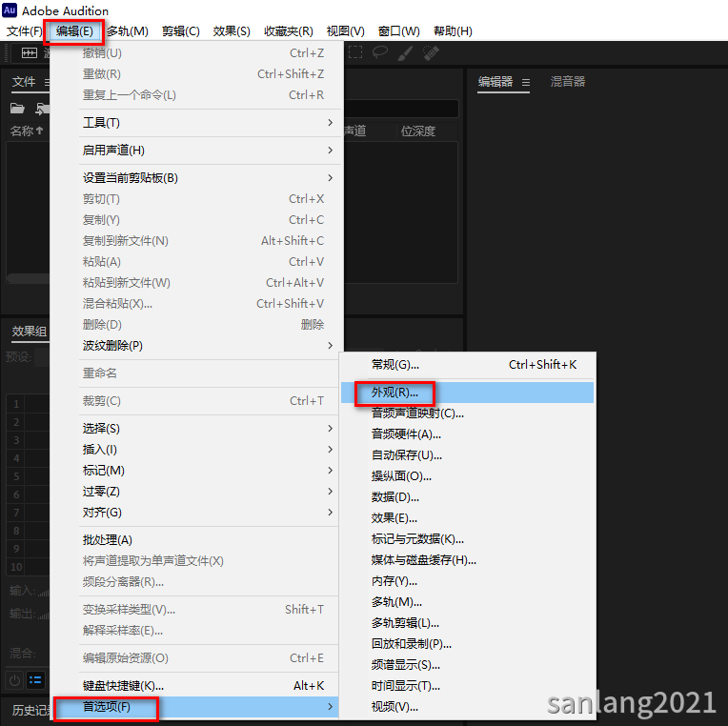Open 音频声道映射(C)... preferences
Viewport: 728px width, 726px height.
467,413
